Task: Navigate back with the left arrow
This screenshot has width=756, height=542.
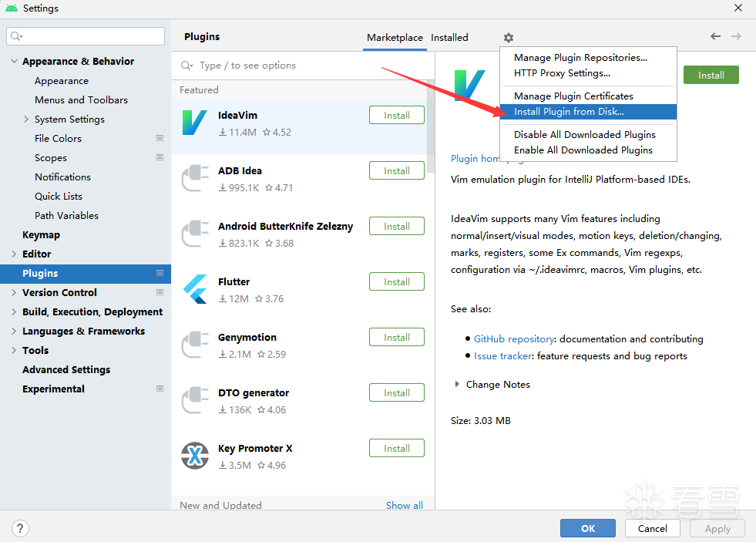Action: pyautogui.click(x=715, y=36)
